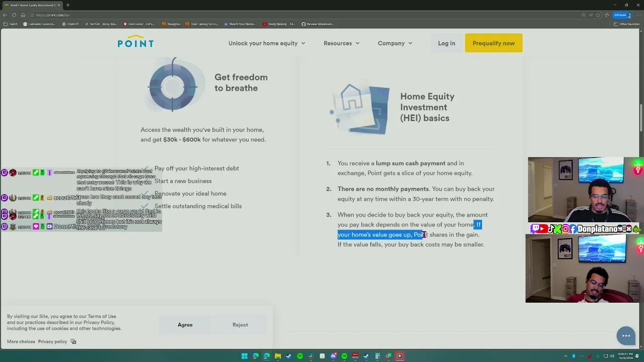The width and height of the screenshot is (644, 362).
Task: Click the volume icon in system tray
Action: tap(612, 356)
